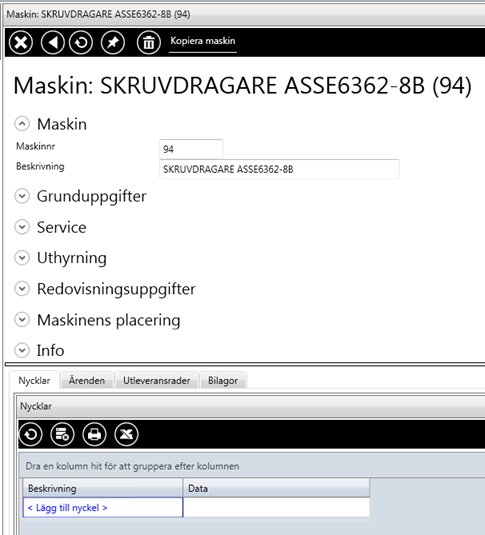Click the Excel export icon
The image size is (485, 535).
point(127,434)
